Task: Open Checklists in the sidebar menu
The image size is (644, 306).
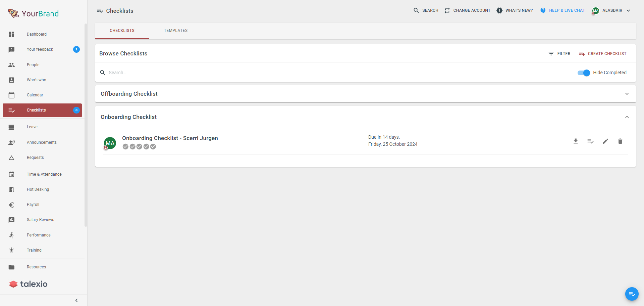Action: tap(42, 110)
